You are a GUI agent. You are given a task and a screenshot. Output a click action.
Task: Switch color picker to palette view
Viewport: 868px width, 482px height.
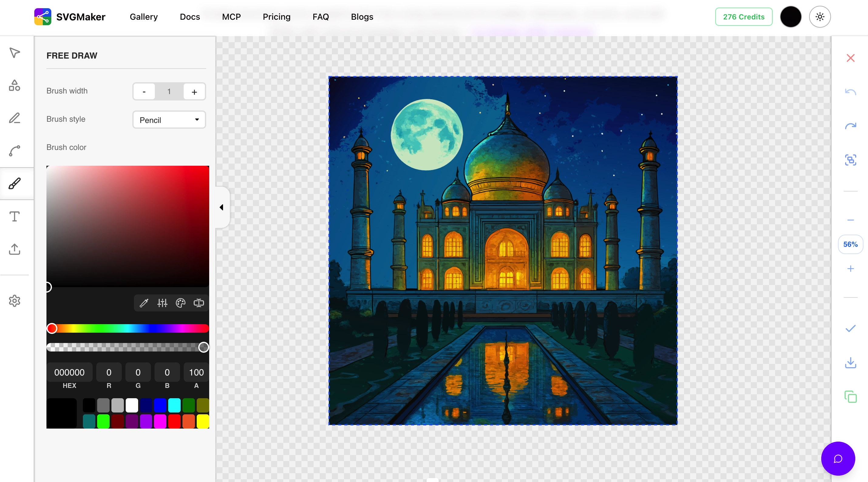click(x=180, y=303)
